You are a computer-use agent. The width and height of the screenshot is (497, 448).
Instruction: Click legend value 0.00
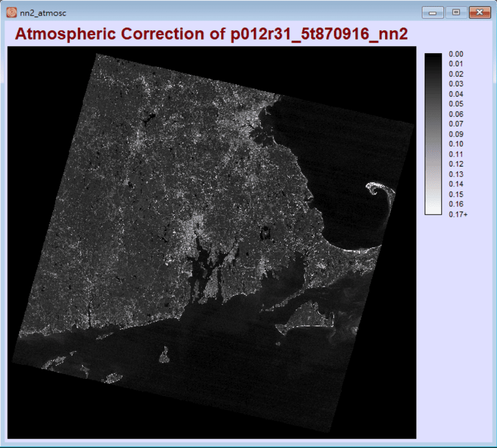[x=456, y=54]
